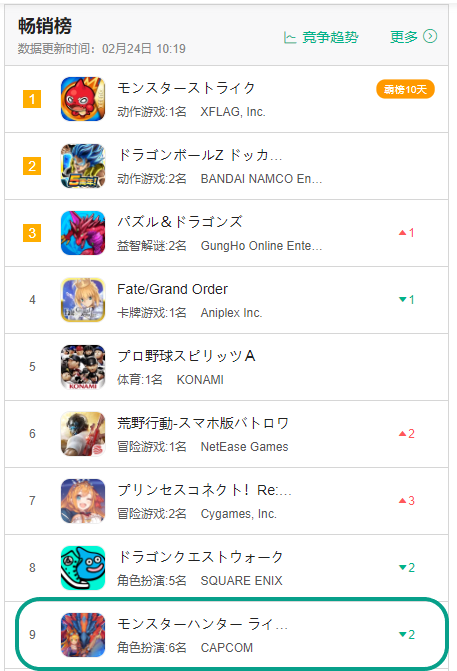This screenshot has width=457, height=671.
Task: Open the Dragon Quest Walk slime icon
Action: coord(83,568)
